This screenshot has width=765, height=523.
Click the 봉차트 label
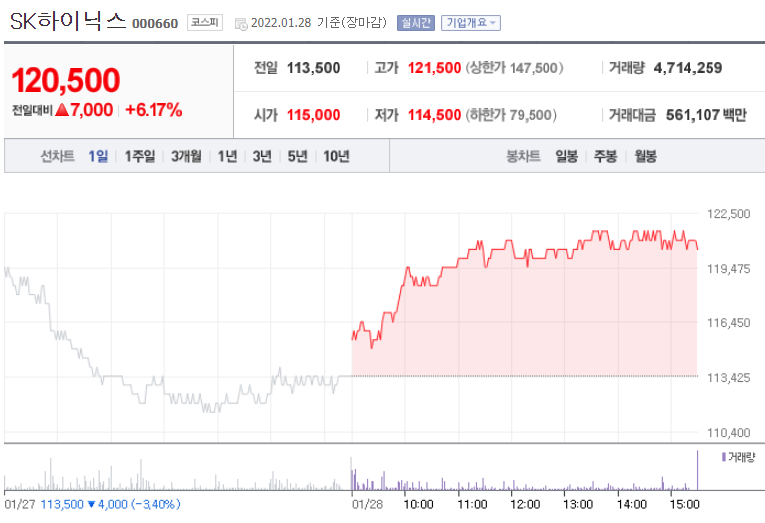(523, 156)
